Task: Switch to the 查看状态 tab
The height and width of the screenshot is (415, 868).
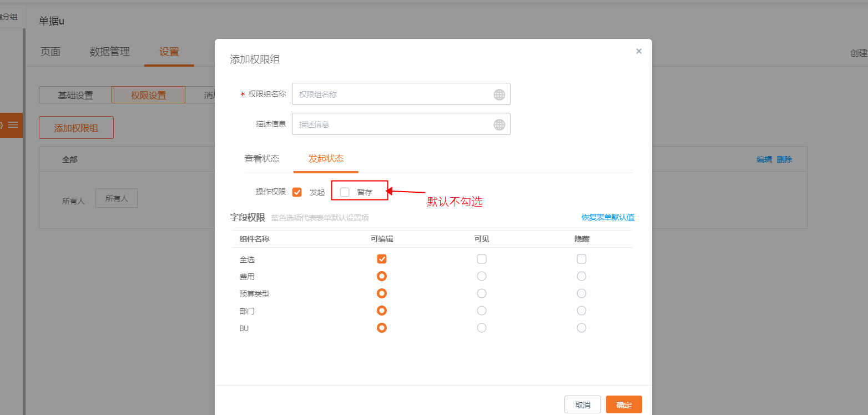Action: point(263,158)
